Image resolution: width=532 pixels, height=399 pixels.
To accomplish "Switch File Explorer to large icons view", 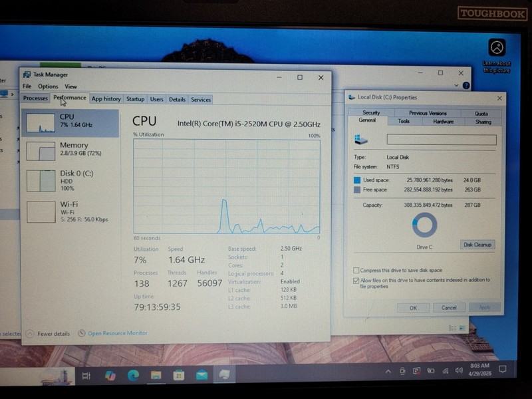I will point(462,328).
